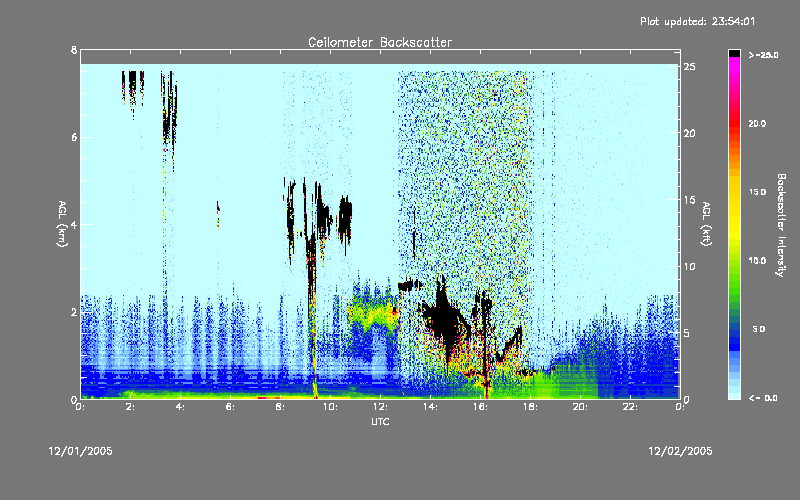Click the large black cloud mass near 14:30 UTC
800x500 pixels.
445,321
